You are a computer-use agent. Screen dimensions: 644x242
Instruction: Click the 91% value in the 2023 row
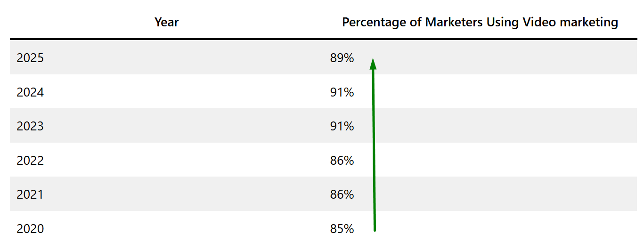342,127
